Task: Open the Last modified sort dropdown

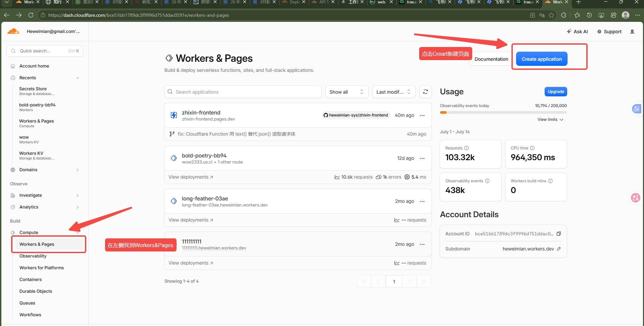Action: click(x=394, y=92)
